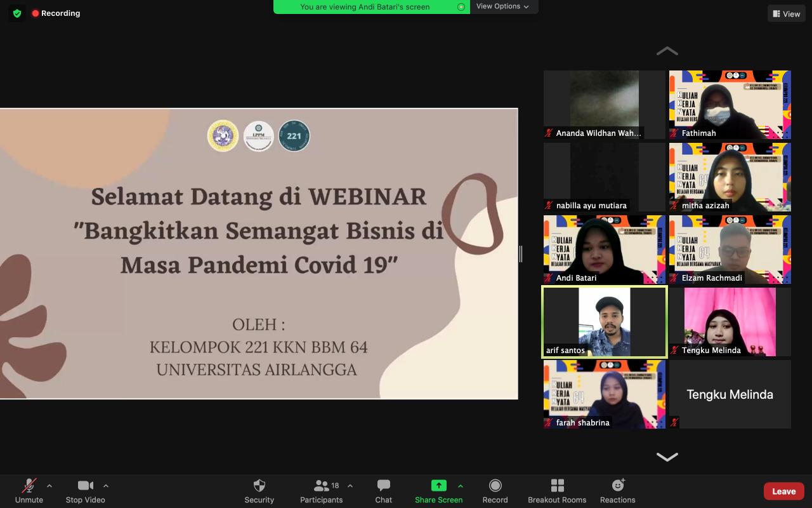
Task: Open the Reactions emoji menu
Action: [617, 491]
